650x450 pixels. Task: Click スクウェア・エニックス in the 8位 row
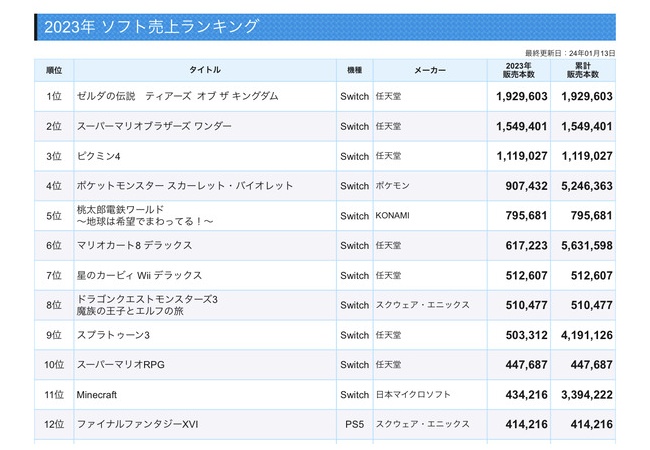pyautogui.click(x=422, y=305)
